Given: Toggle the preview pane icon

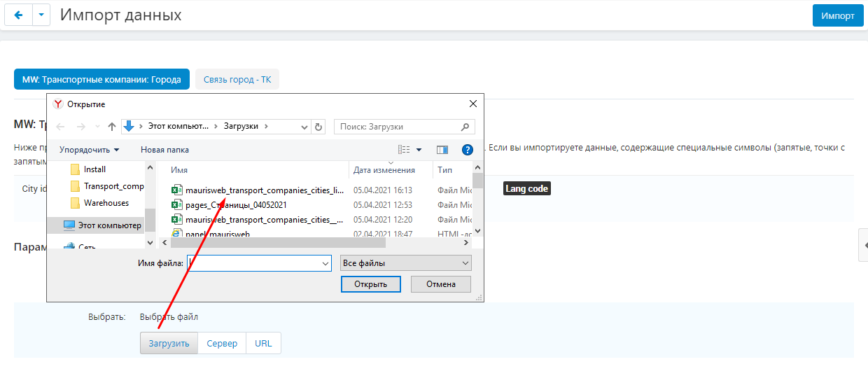Looking at the screenshot, I should [442, 150].
